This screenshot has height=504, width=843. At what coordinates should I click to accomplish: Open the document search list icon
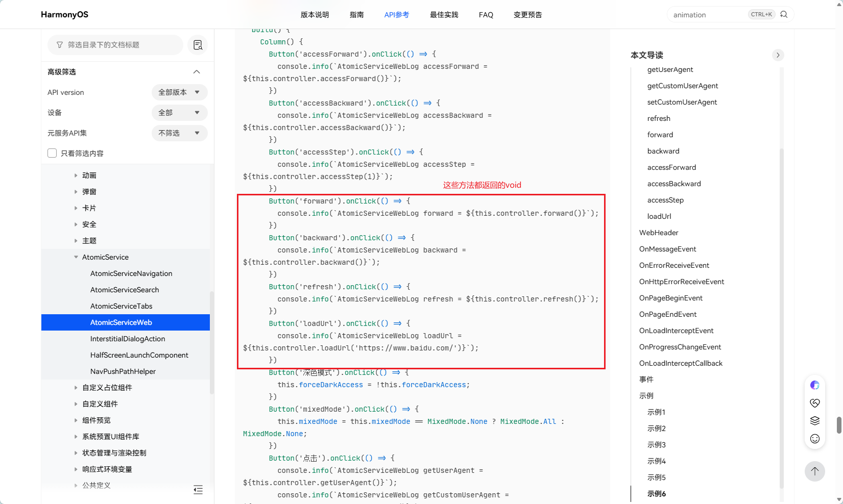198,45
